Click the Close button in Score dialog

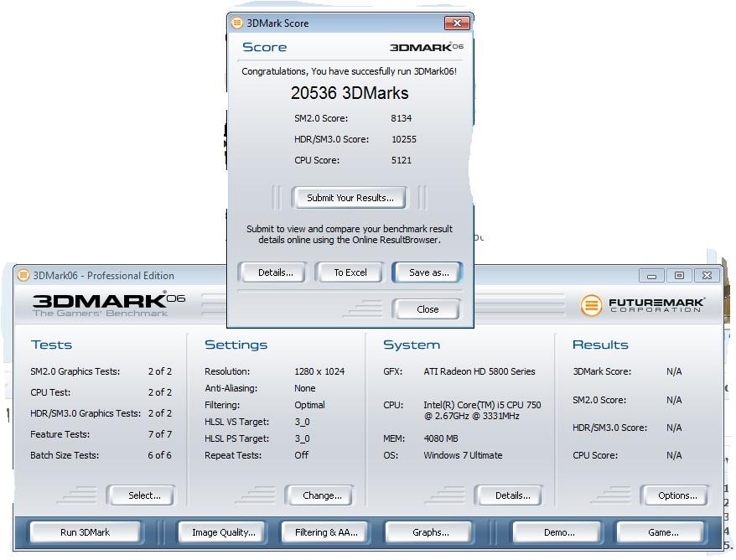coord(428,309)
